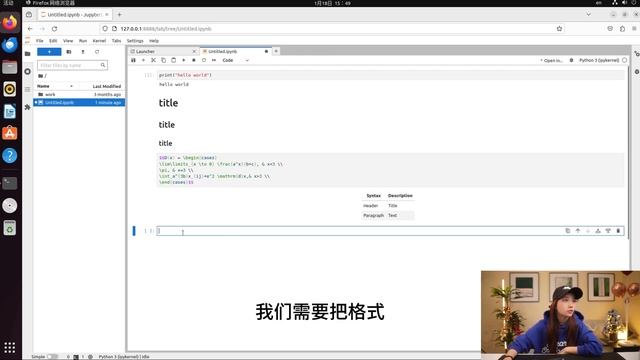Sort files by Last Modified column
The image size is (640, 360).
(107, 86)
